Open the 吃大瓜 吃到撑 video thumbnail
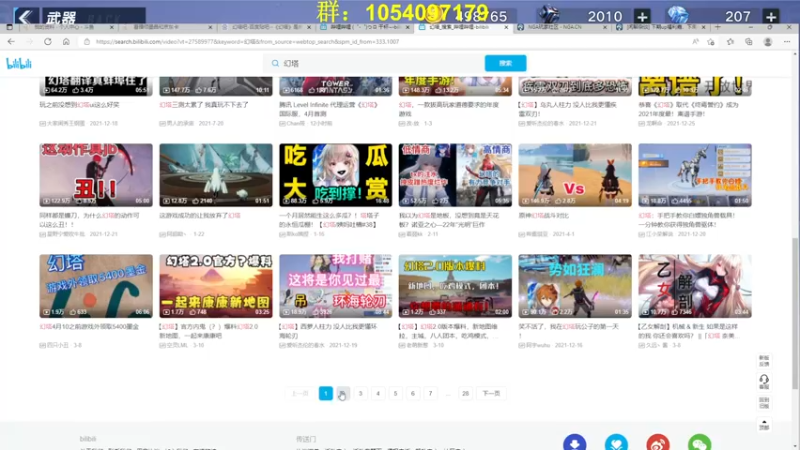This screenshot has width=800, height=450. click(335, 175)
